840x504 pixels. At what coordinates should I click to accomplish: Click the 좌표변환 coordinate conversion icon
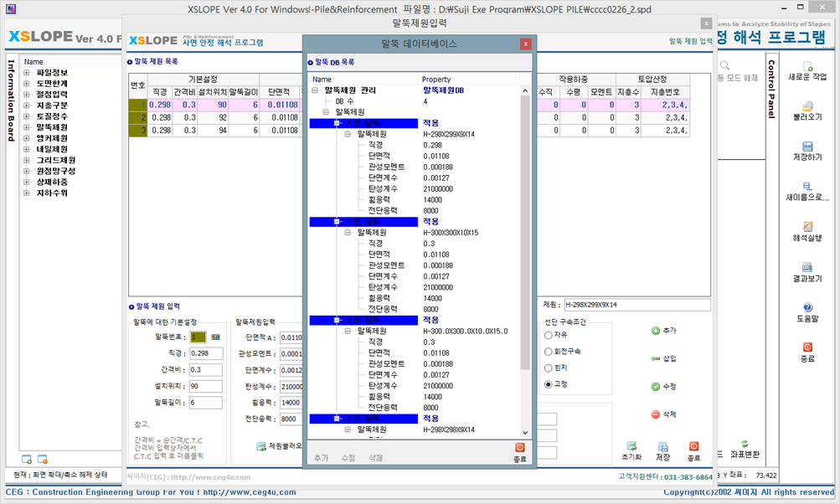pyautogui.click(x=745, y=444)
